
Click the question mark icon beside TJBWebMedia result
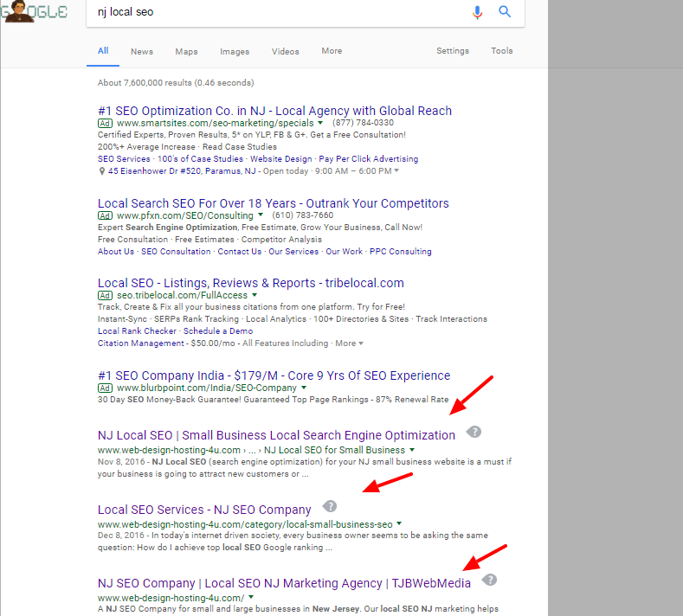pos(490,580)
